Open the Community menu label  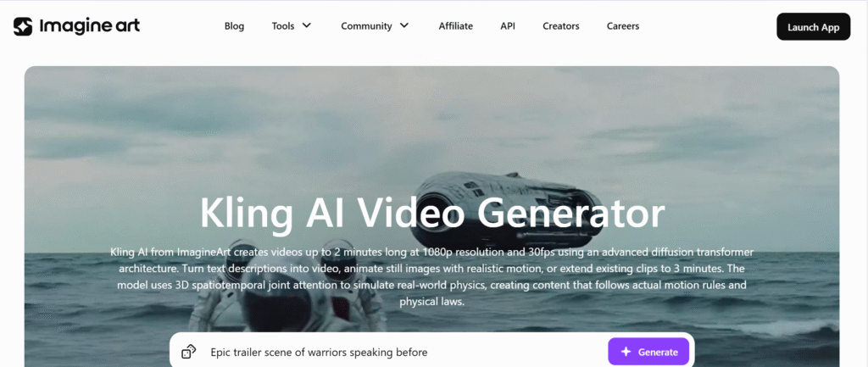[x=366, y=26]
